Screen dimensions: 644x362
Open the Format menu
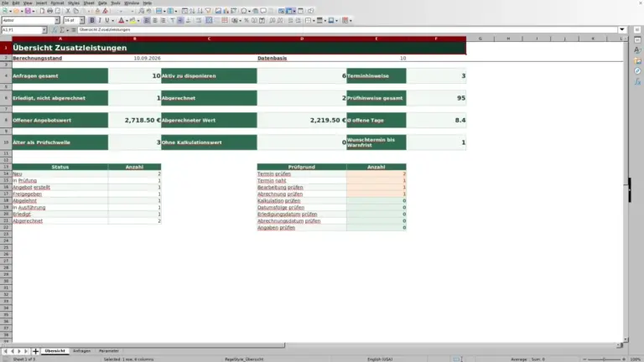[x=57, y=3]
